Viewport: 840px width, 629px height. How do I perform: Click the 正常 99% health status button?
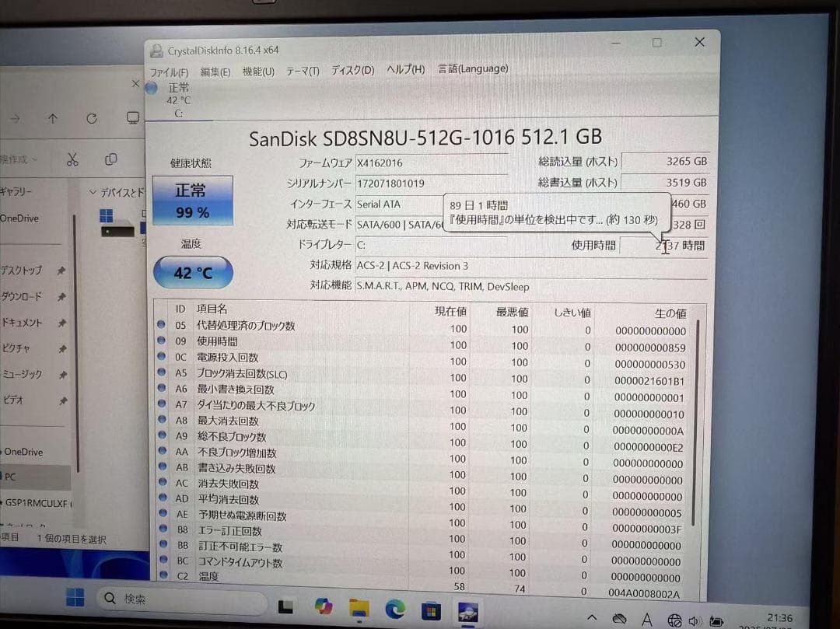click(191, 200)
